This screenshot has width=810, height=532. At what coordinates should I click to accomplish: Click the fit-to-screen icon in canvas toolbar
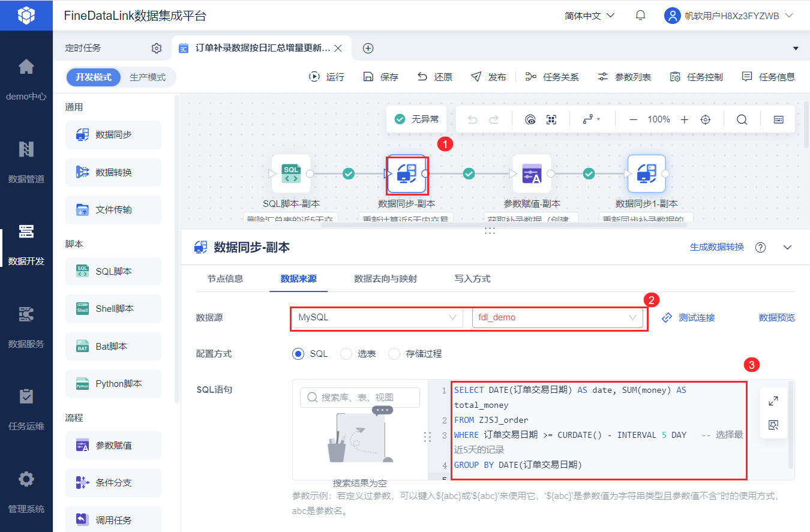pyautogui.click(x=551, y=119)
